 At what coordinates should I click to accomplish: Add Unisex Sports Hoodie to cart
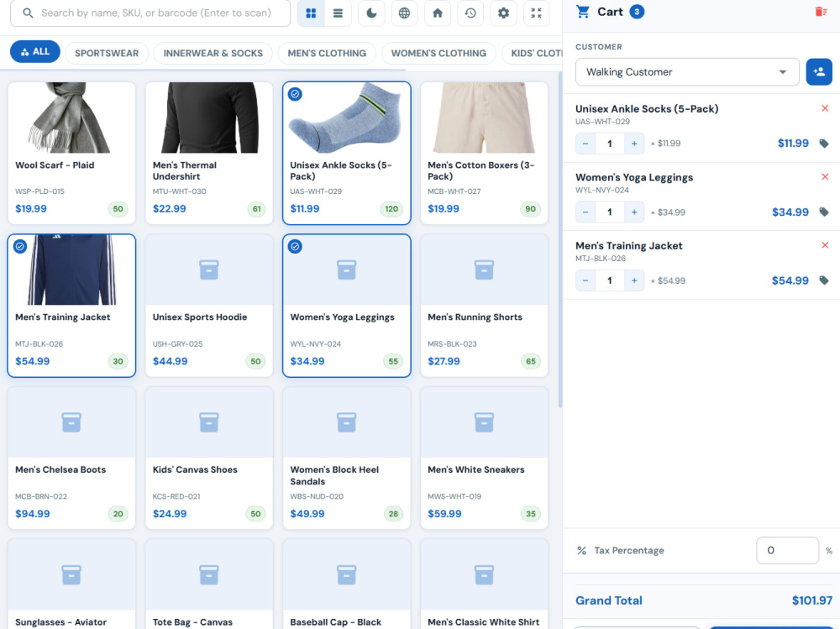(209, 306)
